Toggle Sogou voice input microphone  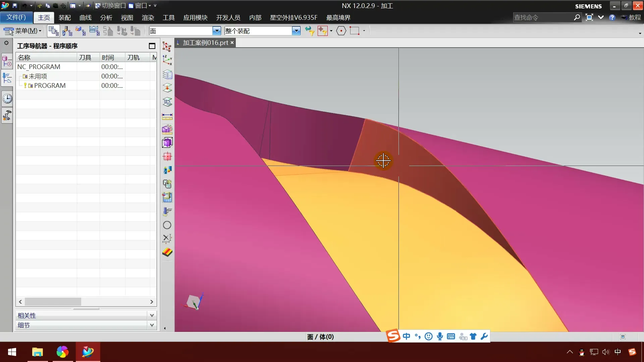(440, 336)
